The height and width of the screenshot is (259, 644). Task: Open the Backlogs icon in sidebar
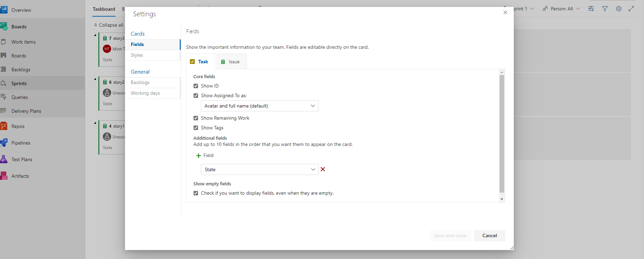point(3,69)
